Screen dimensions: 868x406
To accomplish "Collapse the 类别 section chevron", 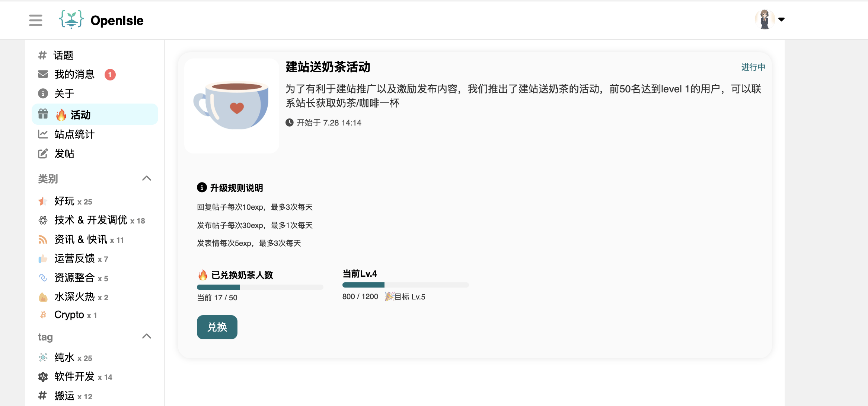I will (x=147, y=178).
